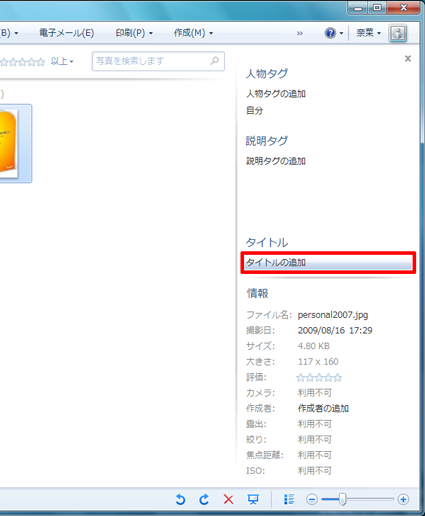
Task: Select the personal2007 photo thumbnail
Action: pos(15,143)
